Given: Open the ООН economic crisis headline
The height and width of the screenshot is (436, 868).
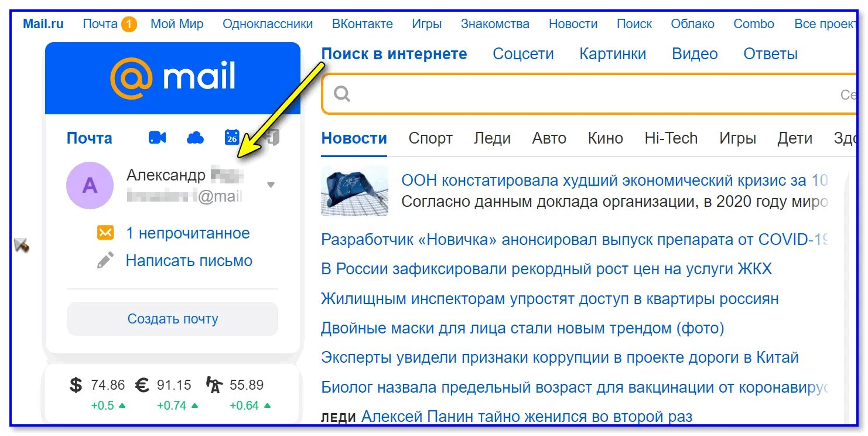Looking at the screenshot, I should (x=614, y=180).
